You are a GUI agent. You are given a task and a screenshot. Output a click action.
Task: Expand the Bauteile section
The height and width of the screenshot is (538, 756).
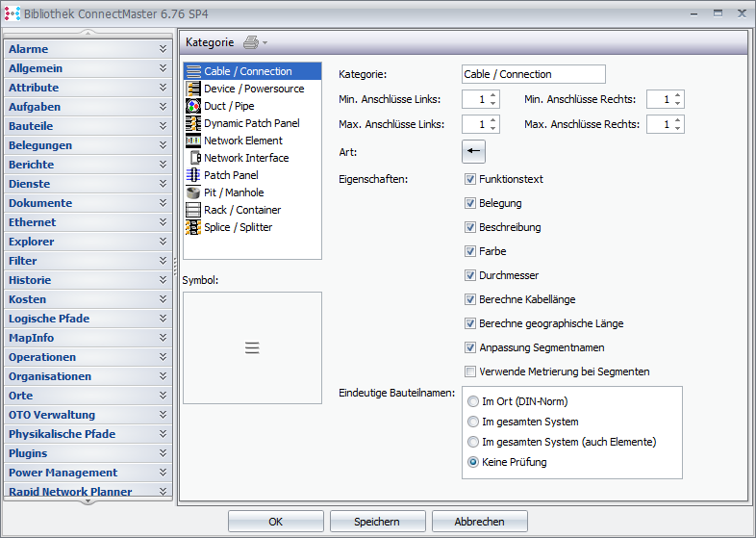(x=88, y=126)
